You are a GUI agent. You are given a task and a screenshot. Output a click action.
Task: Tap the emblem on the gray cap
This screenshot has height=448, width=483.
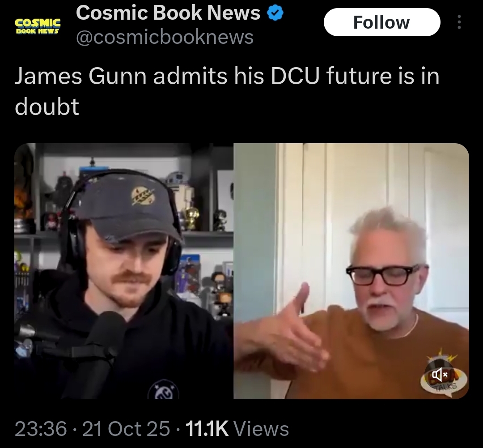point(143,197)
